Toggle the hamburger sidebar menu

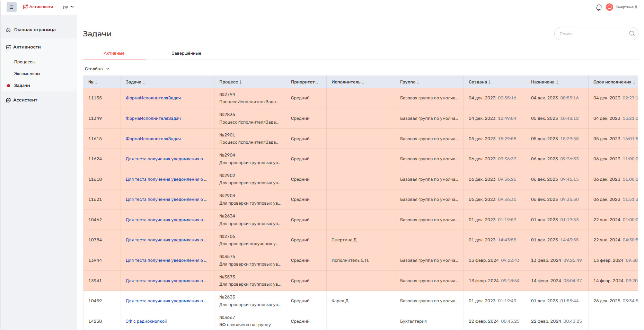(x=11, y=7)
